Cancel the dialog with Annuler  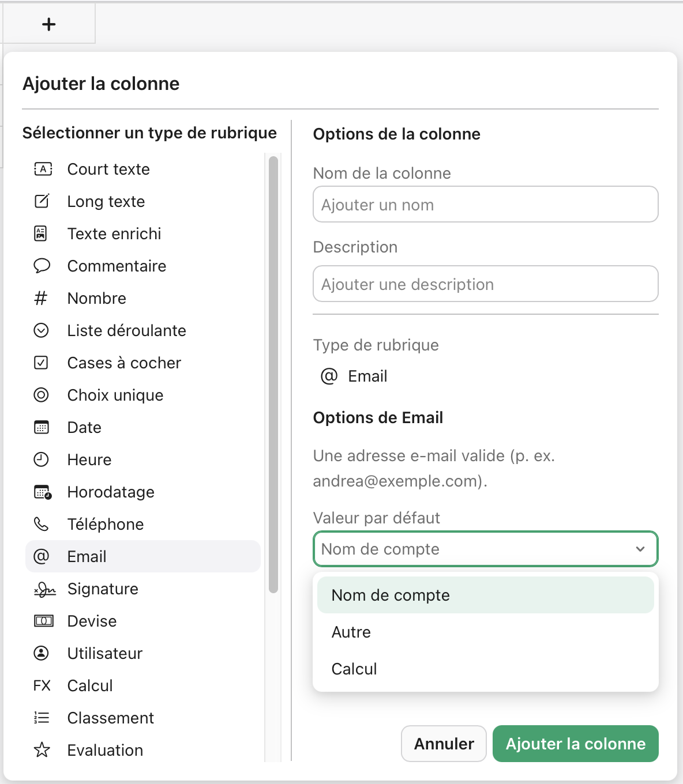(x=443, y=744)
